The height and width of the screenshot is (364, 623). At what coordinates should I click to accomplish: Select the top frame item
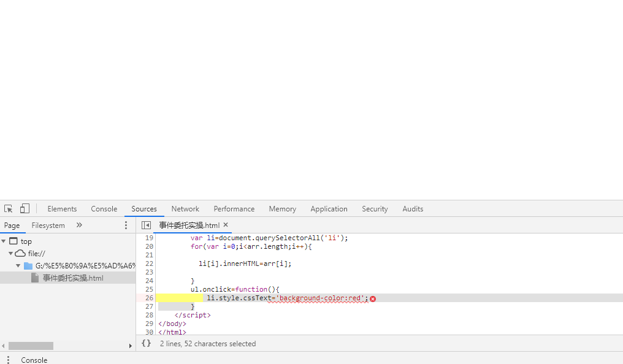point(26,241)
